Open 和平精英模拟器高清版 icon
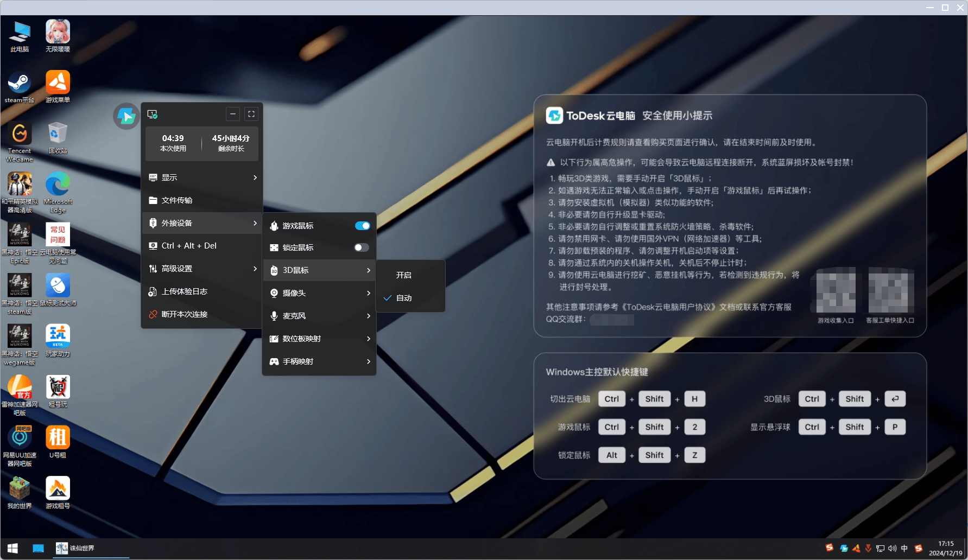 [x=20, y=193]
